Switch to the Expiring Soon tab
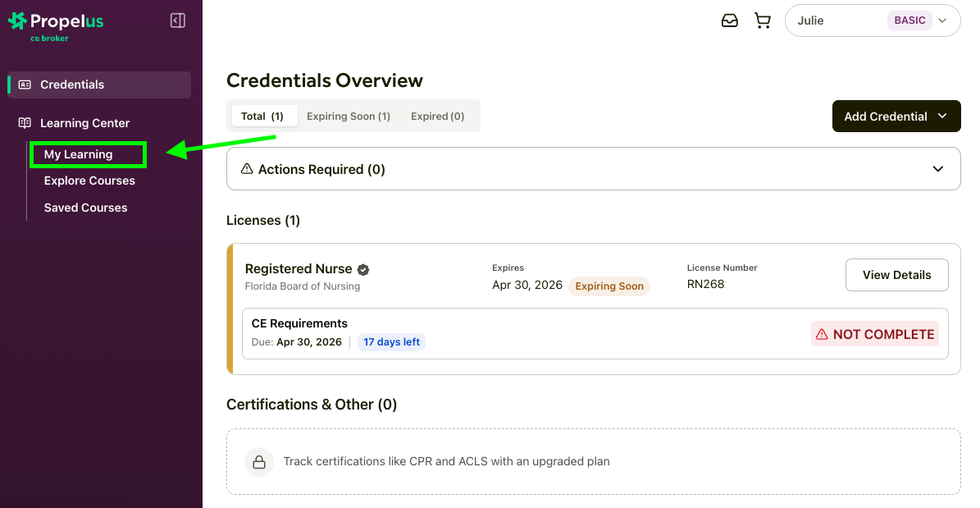Viewport: 980px width, 508px height. (x=348, y=117)
